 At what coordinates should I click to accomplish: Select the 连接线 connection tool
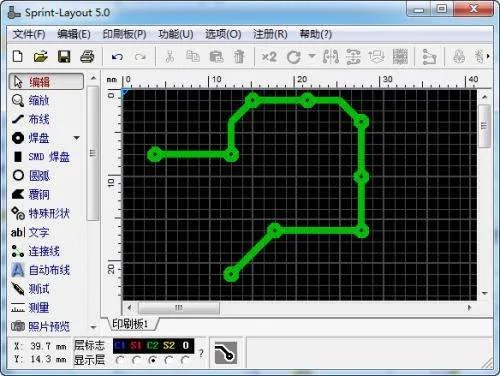[x=35, y=251]
